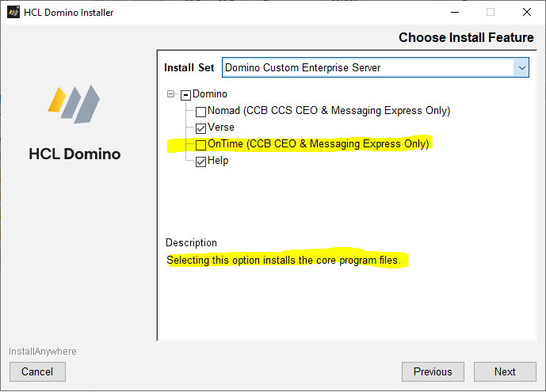This screenshot has height=392, width=546.
Task: Close the HCL Domino Installer window
Action: click(x=526, y=13)
